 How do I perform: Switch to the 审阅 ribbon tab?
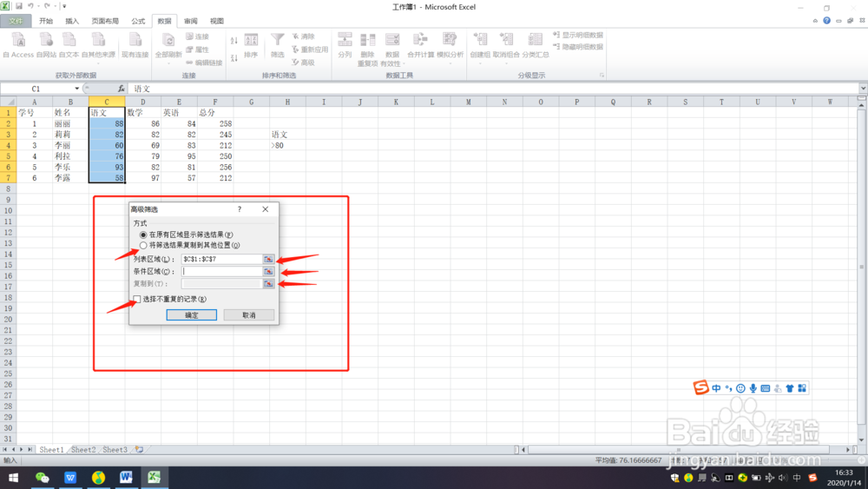click(x=191, y=21)
